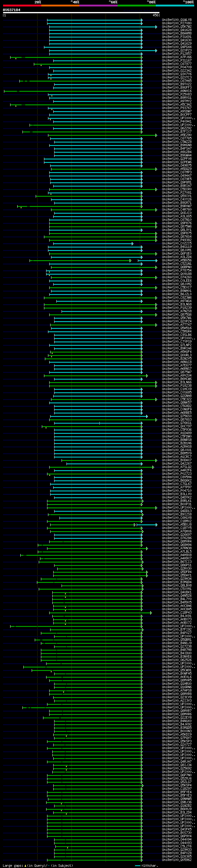Open hit UniRef100_Q1WLY8
197x868 pixels.
[177, 20]
